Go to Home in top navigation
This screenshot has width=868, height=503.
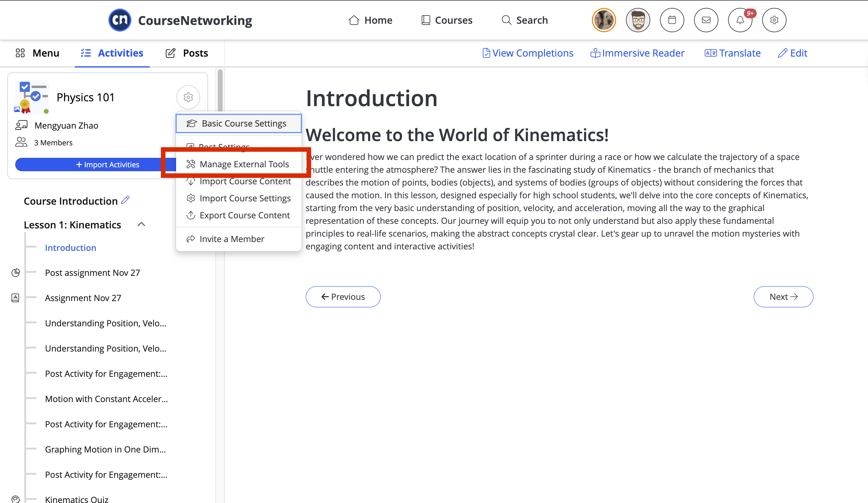(370, 20)
